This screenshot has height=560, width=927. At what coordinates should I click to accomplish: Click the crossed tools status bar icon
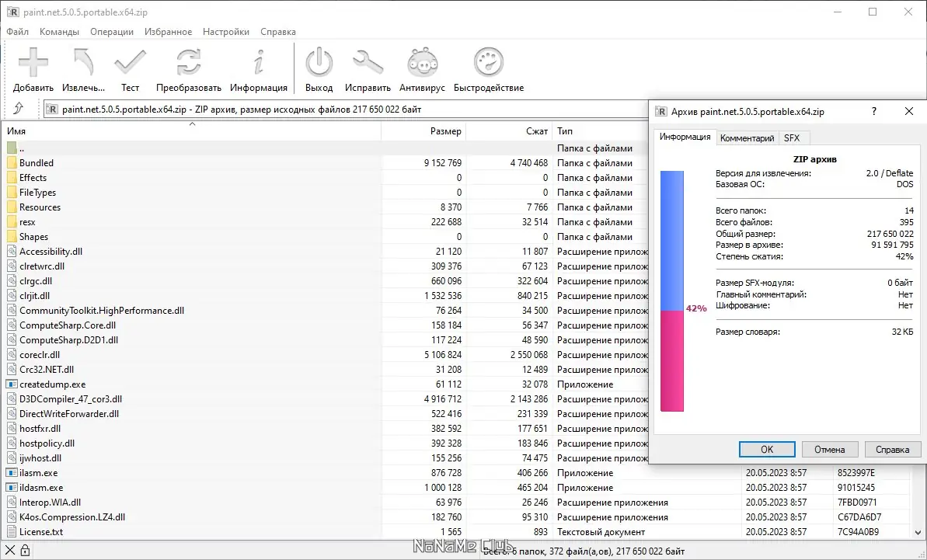10,551
